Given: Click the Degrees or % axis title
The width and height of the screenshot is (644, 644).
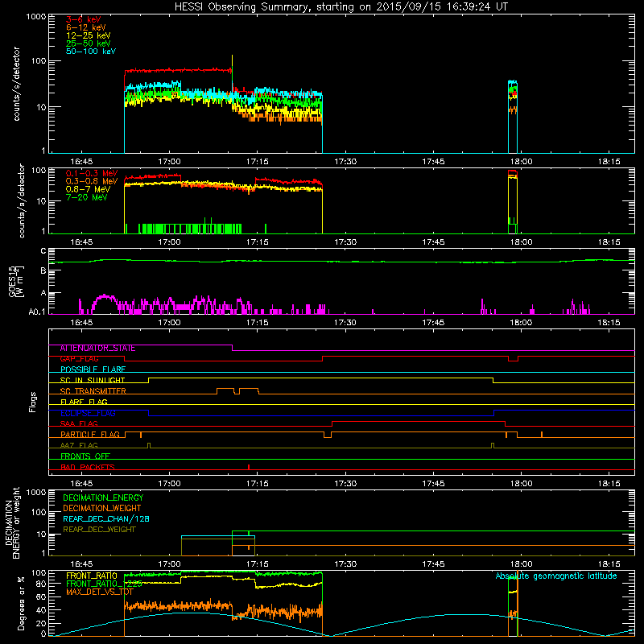Looking at the screenshot, I should [21, 603].
